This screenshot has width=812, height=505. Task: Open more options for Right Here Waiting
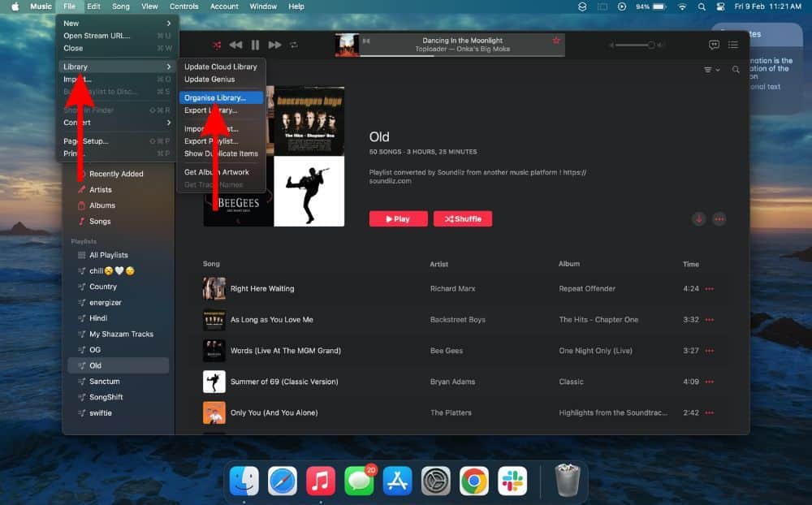point(710,289)
